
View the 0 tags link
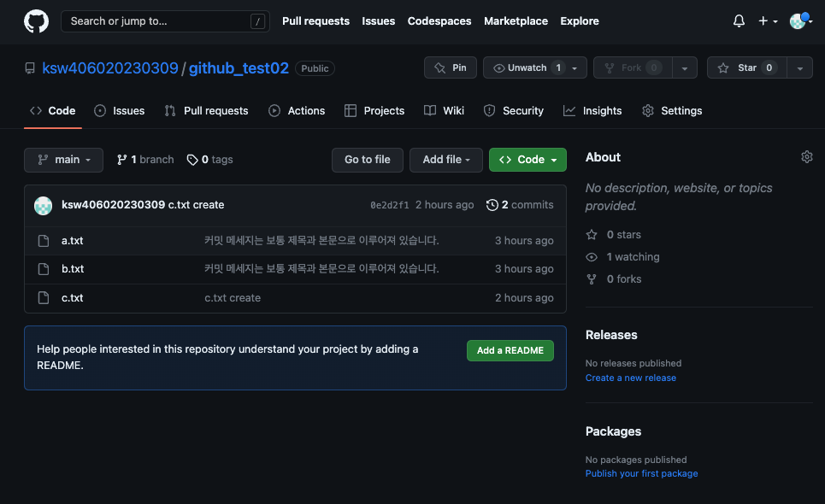210,160
